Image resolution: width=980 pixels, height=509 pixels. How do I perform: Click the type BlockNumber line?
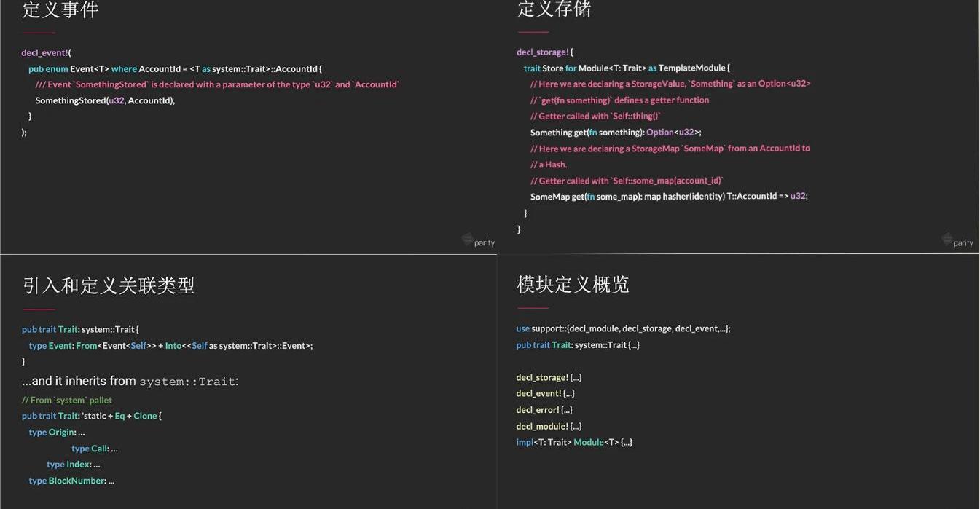(x=71, y=481)
